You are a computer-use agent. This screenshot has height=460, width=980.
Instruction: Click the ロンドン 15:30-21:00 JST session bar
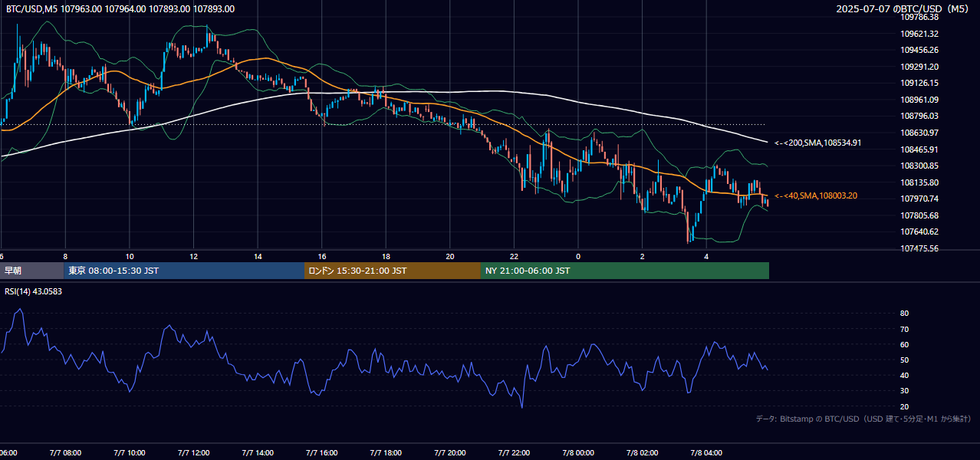click(393, 271)
